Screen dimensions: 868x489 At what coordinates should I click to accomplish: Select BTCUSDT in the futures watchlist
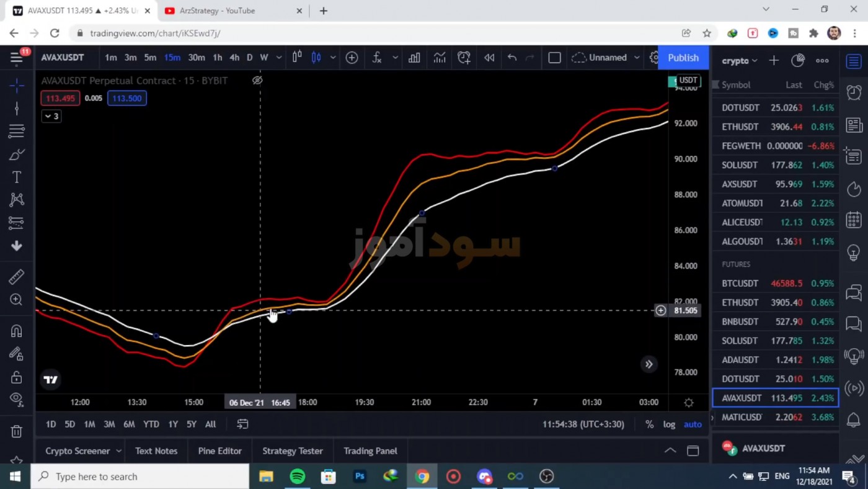tap(775, 283)
